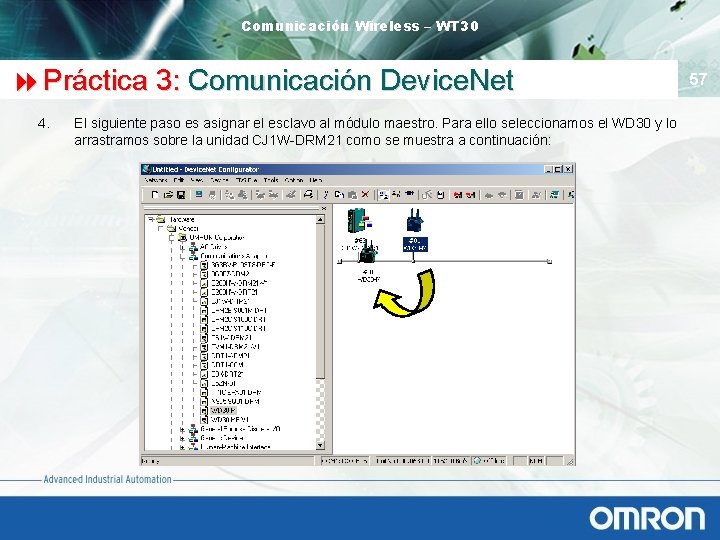
Task: Expand the Human Machine Interface node
Action: point(182,446)
